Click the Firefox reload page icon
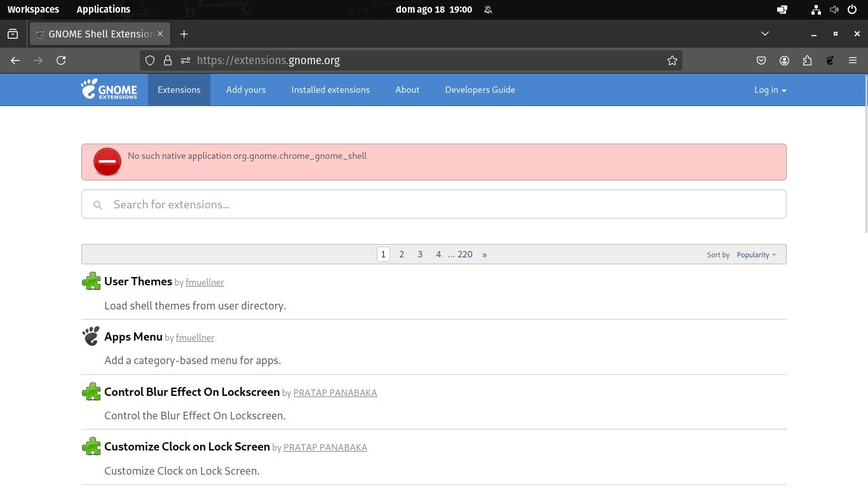 (x=61, y=60)
